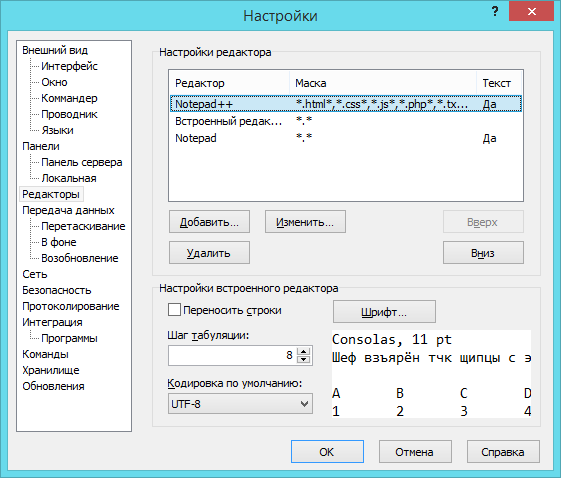561x478 pixels.
Task: Enable the Переносить строки checkbox
Action: click(174, 310)
